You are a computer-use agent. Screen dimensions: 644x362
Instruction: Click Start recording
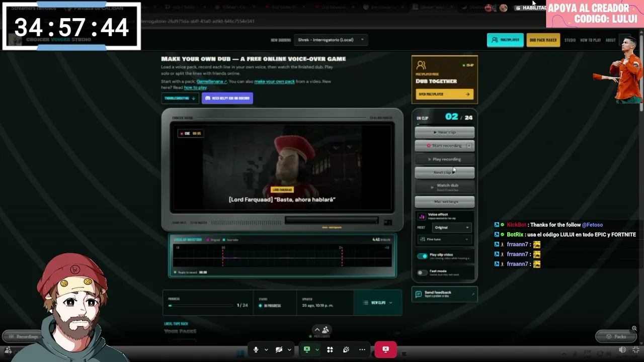pyautogui.click(x=444, y=146)
